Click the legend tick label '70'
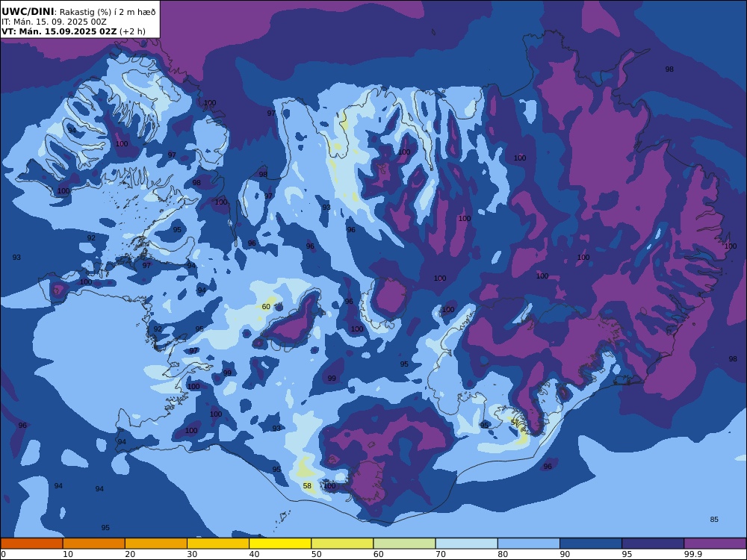The image size is (747, 560). (441, 554)
